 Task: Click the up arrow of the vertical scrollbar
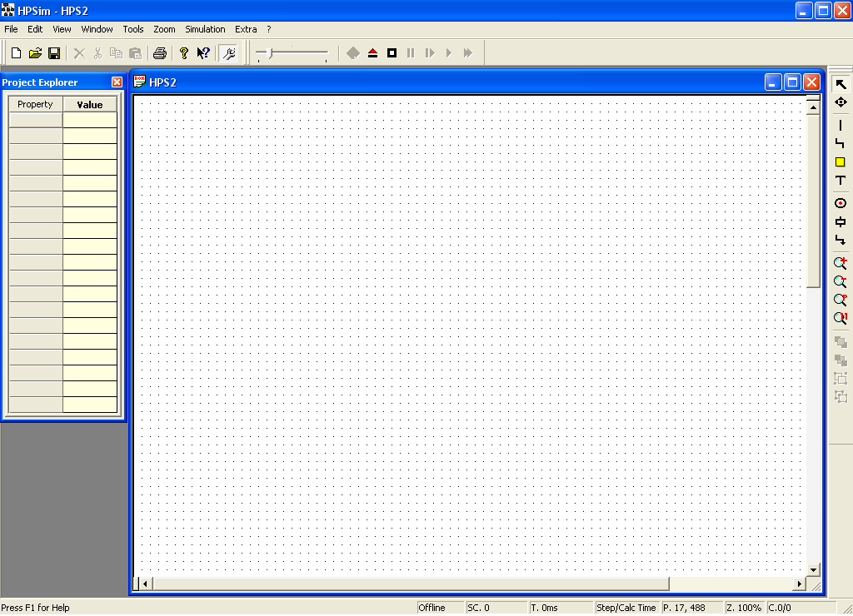[813, 107]
